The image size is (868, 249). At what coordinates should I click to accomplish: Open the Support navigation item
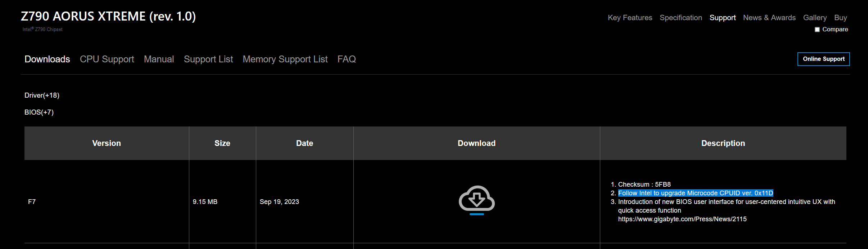click(723, 18)
